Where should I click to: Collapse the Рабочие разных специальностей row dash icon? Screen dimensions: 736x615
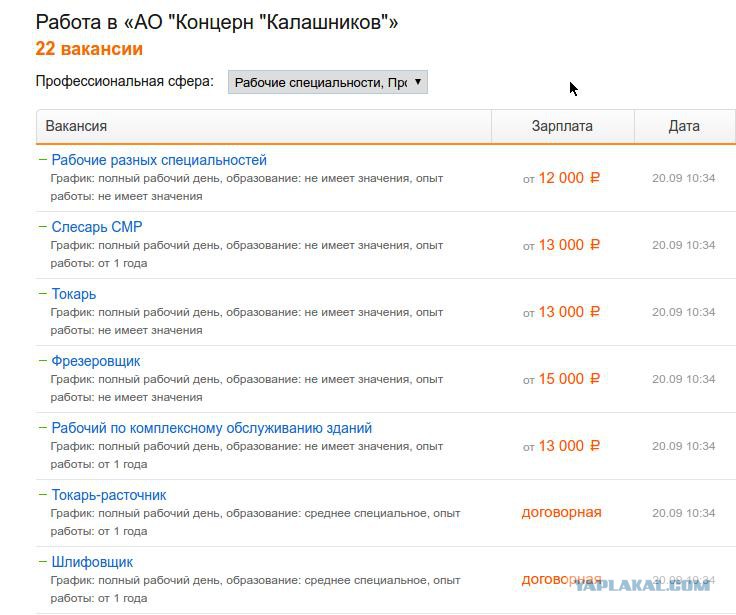43,159
